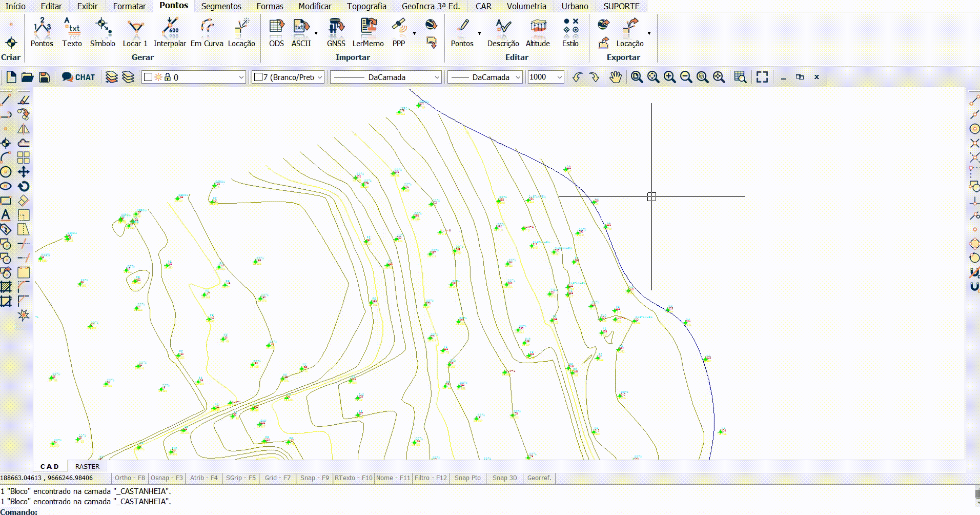The width and height of the screenshot is (980, 515).
Task: Toggle Ortho mode in status bar
Action: (x=130, y=478)
